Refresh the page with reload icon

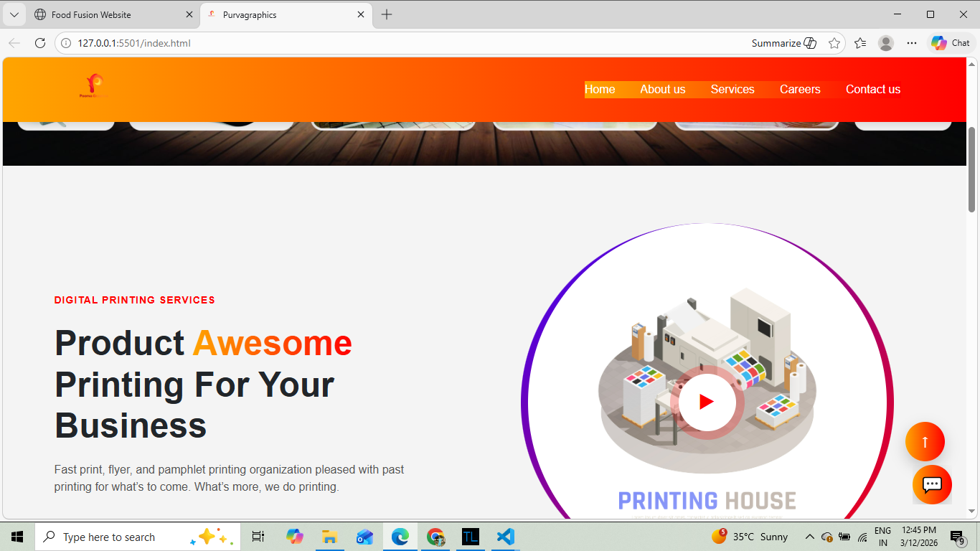pyautogui.click(x=40, y=43)
